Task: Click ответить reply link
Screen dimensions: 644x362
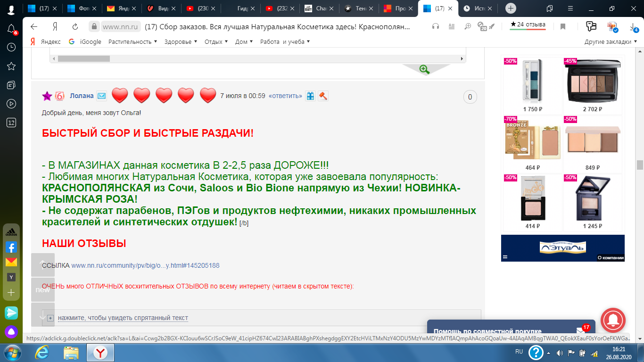Action: click(285, 96)
